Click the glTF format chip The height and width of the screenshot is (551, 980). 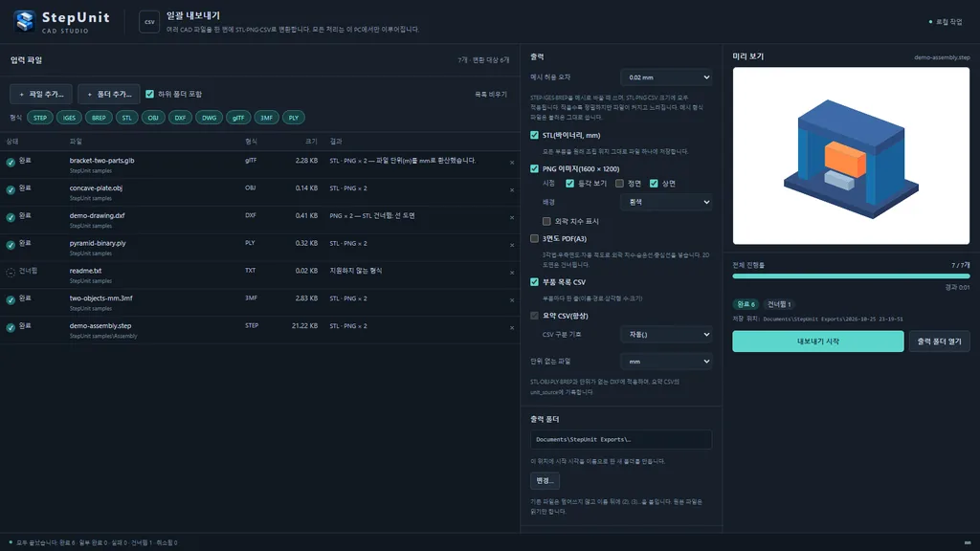tap(238, 118)
